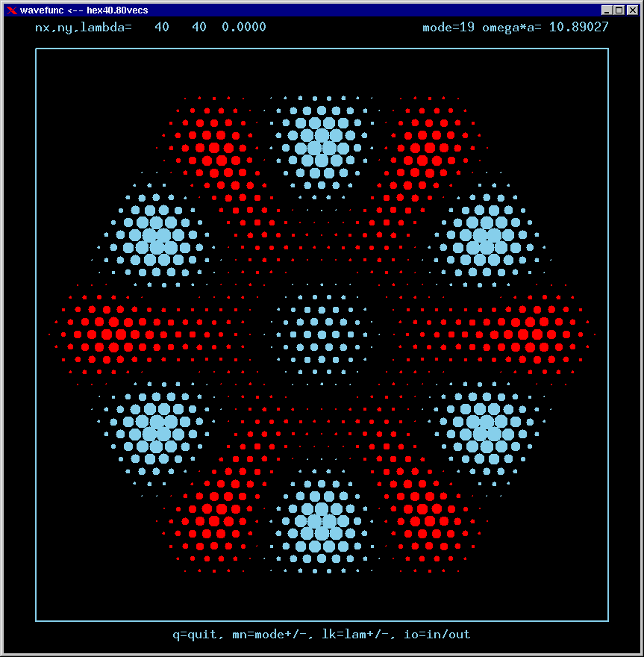The height and width of the screenshot is (657, 644).
Task: Maximize the wavefunc window
Action: 619,10
